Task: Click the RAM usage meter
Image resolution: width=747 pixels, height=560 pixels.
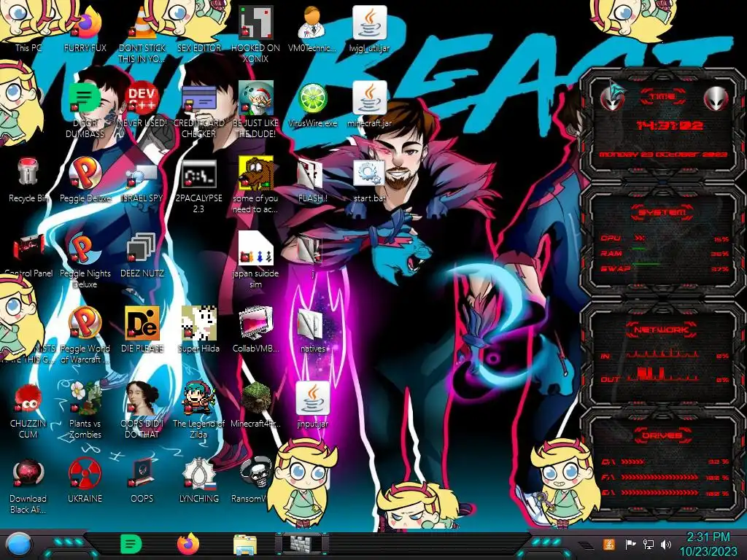Action: 639,249
